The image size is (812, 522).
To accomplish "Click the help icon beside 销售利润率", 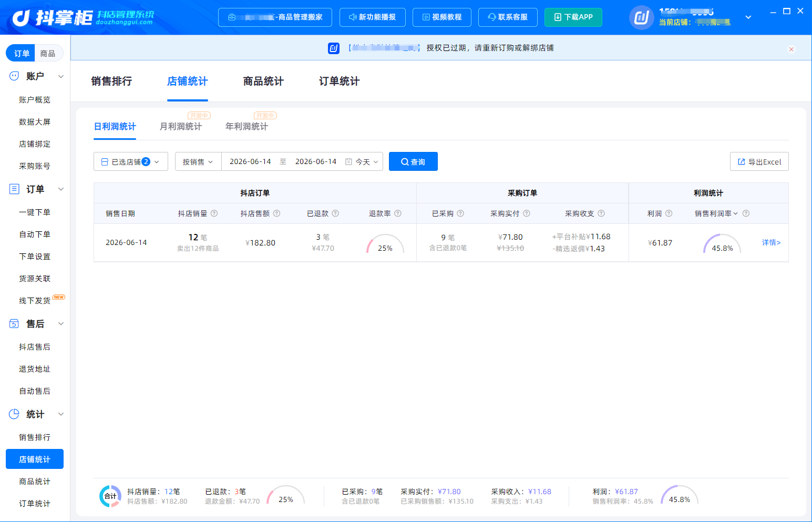I will [746, 213].
